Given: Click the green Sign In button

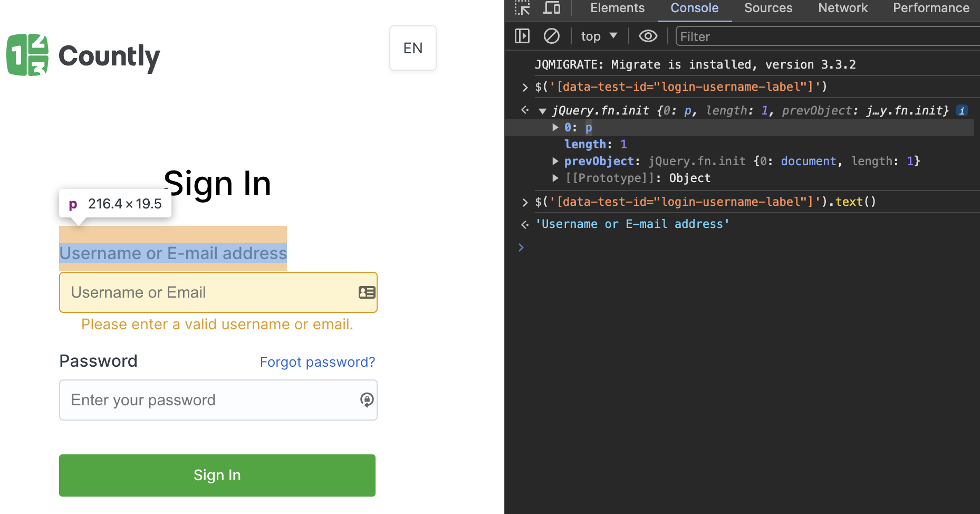Looking at the screenshot, I should point(217,475).
